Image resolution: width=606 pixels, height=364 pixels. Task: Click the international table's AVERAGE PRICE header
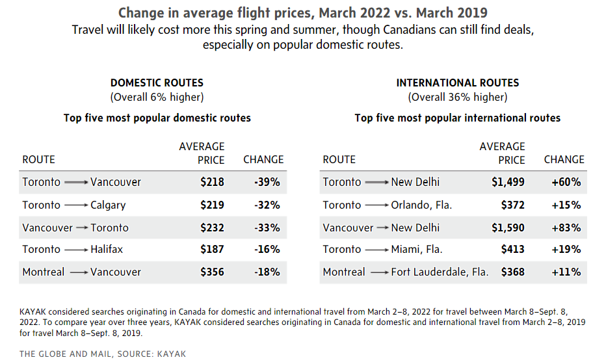point(502,153)
